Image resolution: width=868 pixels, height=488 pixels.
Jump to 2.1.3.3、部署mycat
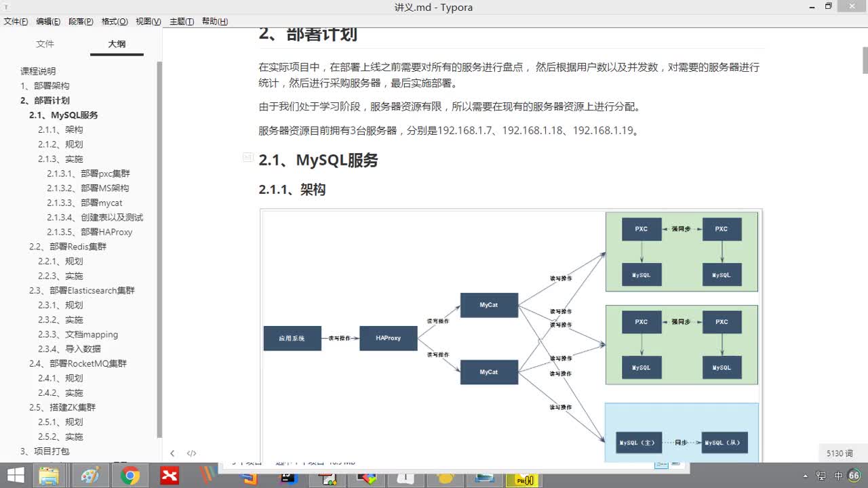coord(85,203)
